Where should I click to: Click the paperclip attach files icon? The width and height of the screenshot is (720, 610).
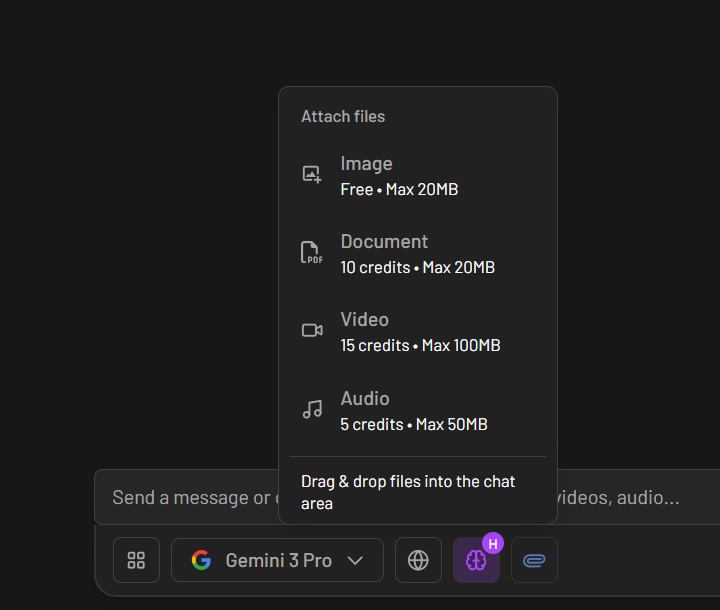point(534,560)
